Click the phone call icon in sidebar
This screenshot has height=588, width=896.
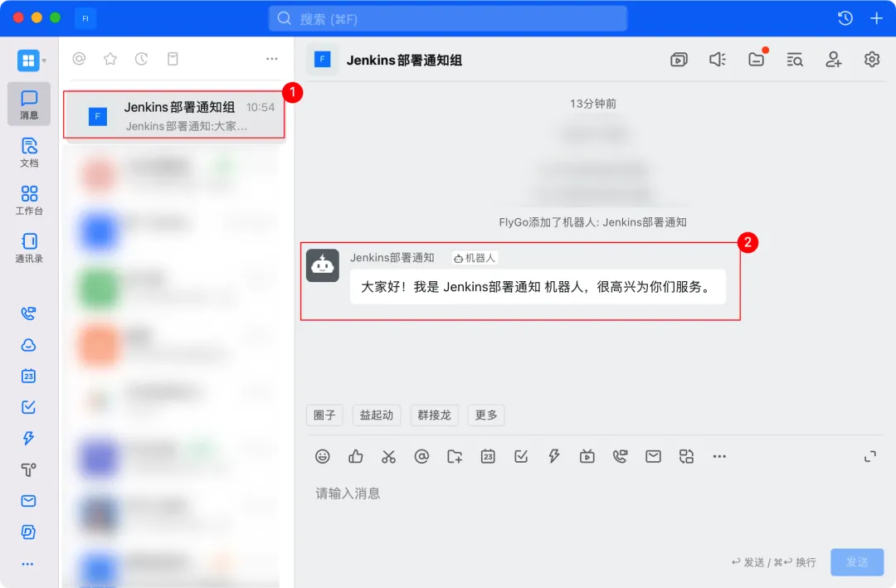[28, 313]
